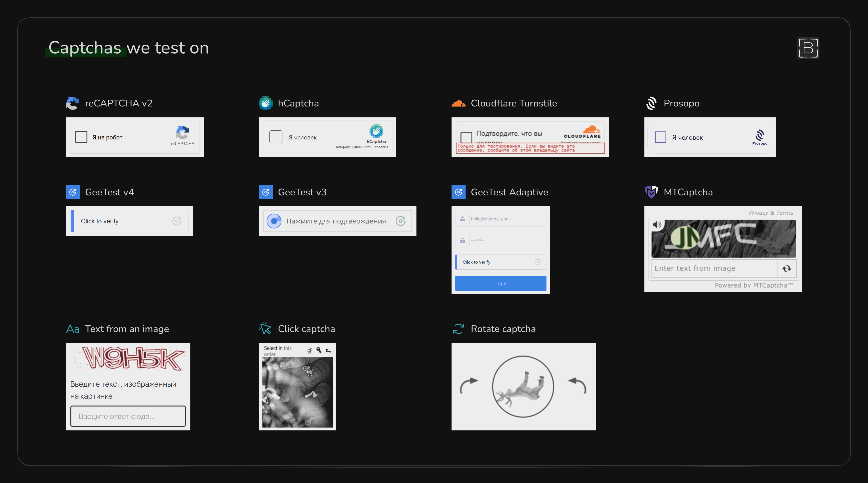Click the rotated animal image in circle

click(523, 387)
